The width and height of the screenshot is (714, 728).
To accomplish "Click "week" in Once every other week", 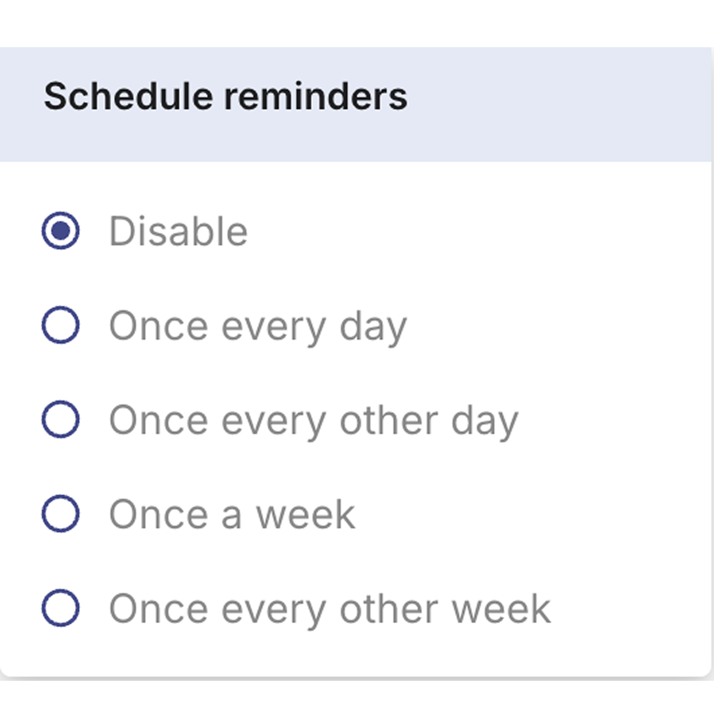I will click(501, 609).
